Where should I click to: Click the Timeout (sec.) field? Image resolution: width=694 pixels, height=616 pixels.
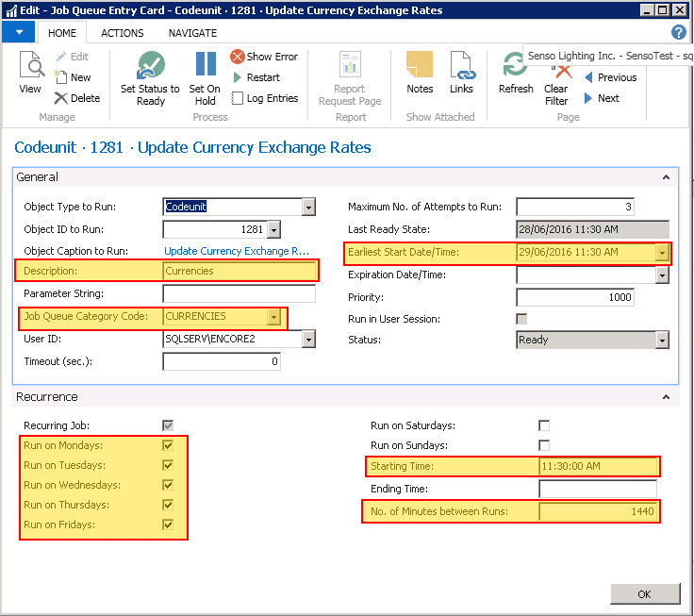(x=222, y=361)
